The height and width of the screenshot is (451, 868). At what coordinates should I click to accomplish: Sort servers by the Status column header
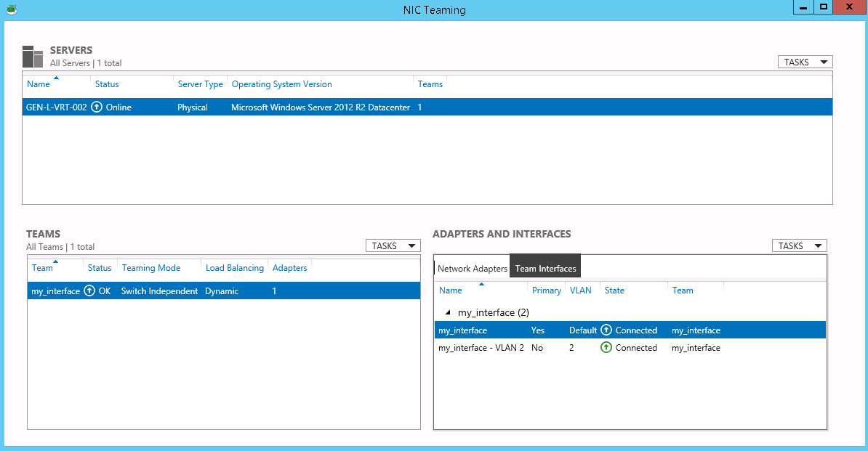tap(107, 84)
